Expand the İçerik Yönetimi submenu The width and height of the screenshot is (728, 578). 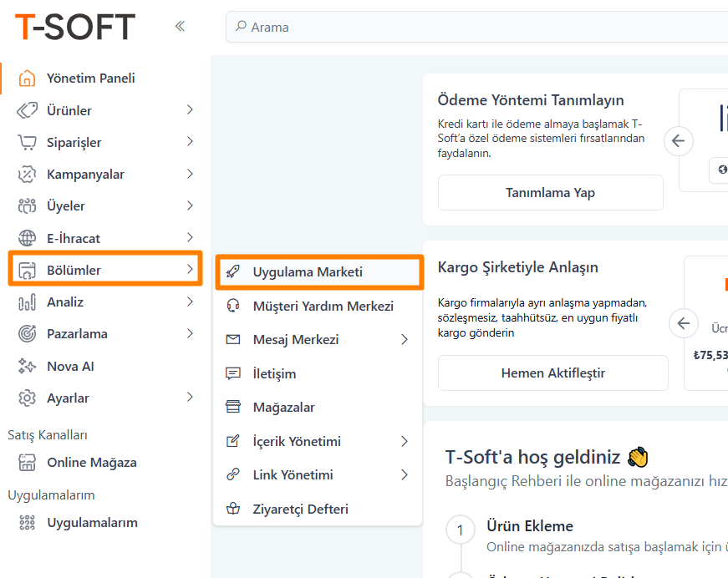point(405,441)
